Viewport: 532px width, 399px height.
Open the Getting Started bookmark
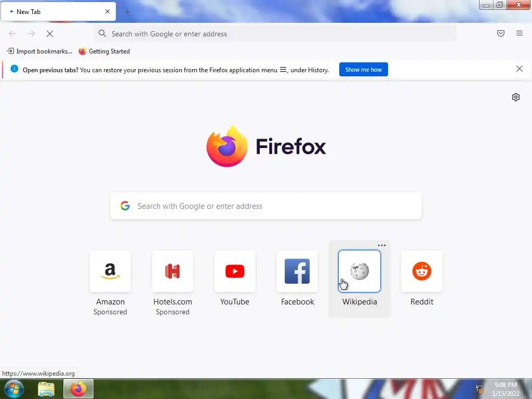[x=104, y=51]
